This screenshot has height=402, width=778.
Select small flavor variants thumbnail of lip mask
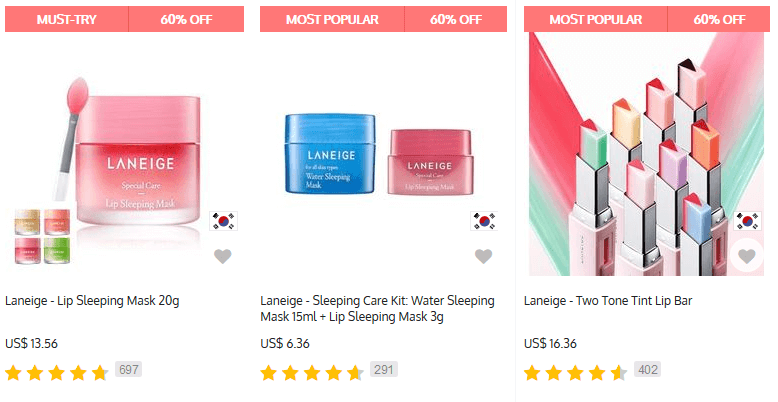coord(42,236)
